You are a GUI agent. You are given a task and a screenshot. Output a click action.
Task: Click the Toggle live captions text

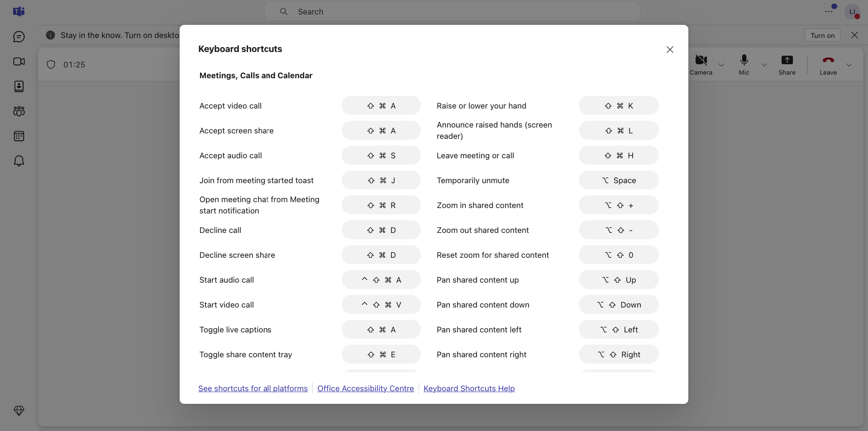[x=235, y=330]
